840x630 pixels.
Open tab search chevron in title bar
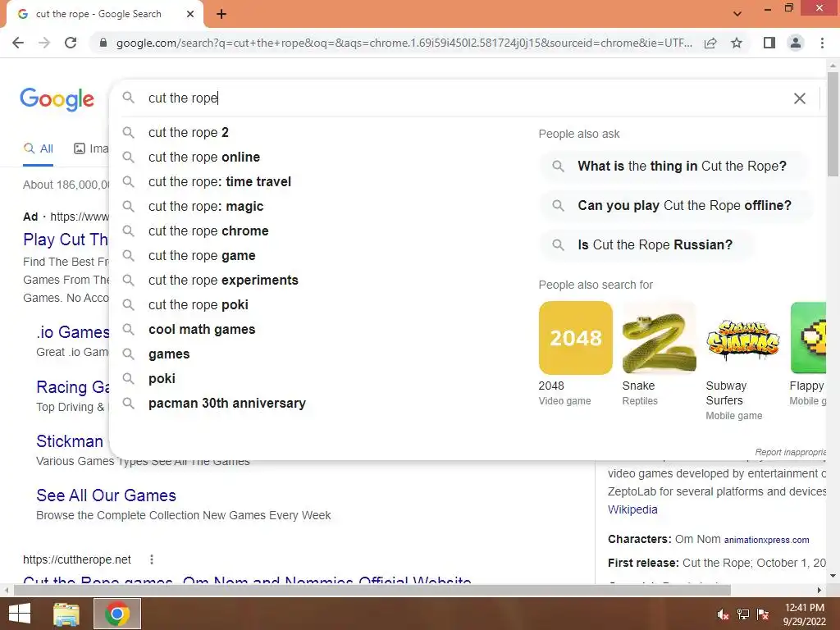pyautogui.click(x=737, y=14)
